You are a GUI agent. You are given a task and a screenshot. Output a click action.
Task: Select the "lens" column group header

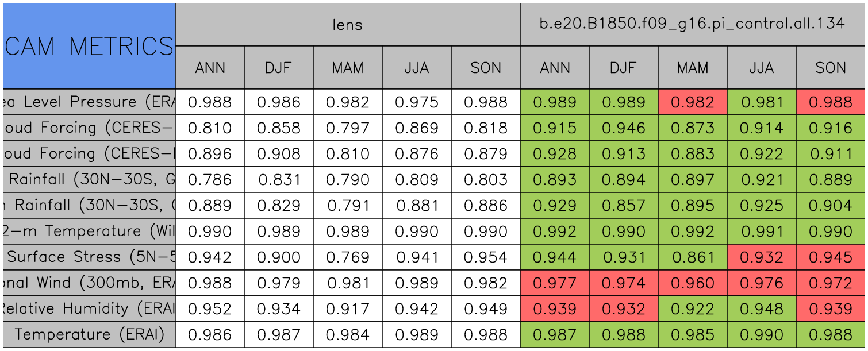(347, 24)
